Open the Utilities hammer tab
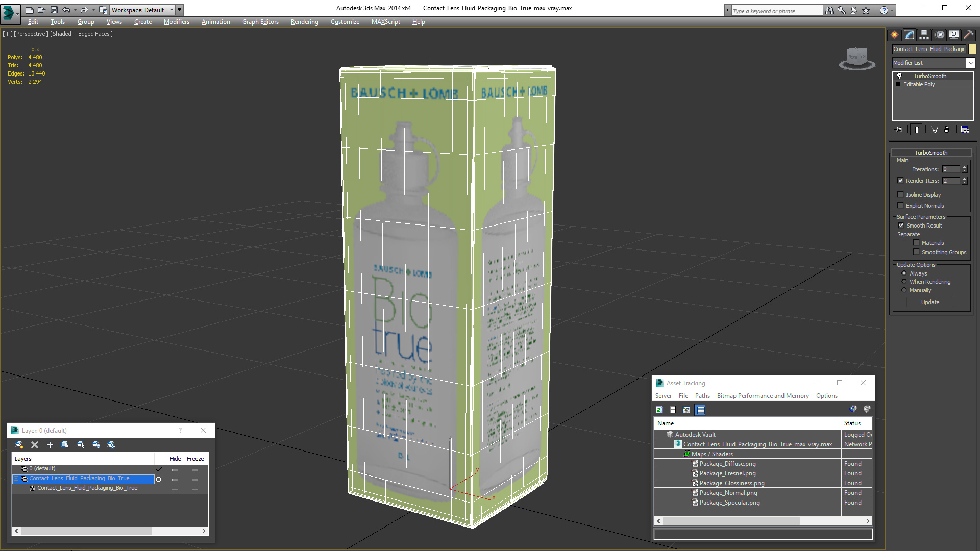This screenshot has height=551, width=980. coord(968,35)
